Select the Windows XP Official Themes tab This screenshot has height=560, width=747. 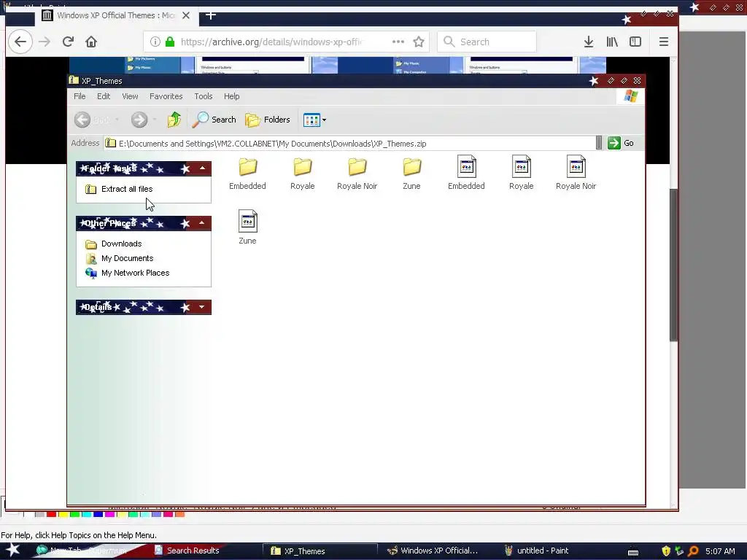116,16
